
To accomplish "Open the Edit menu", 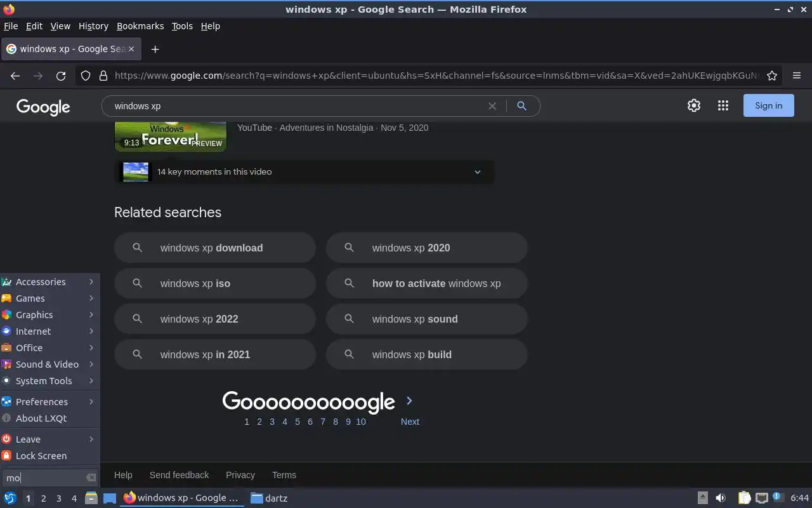I will click(x=34, y=26).
